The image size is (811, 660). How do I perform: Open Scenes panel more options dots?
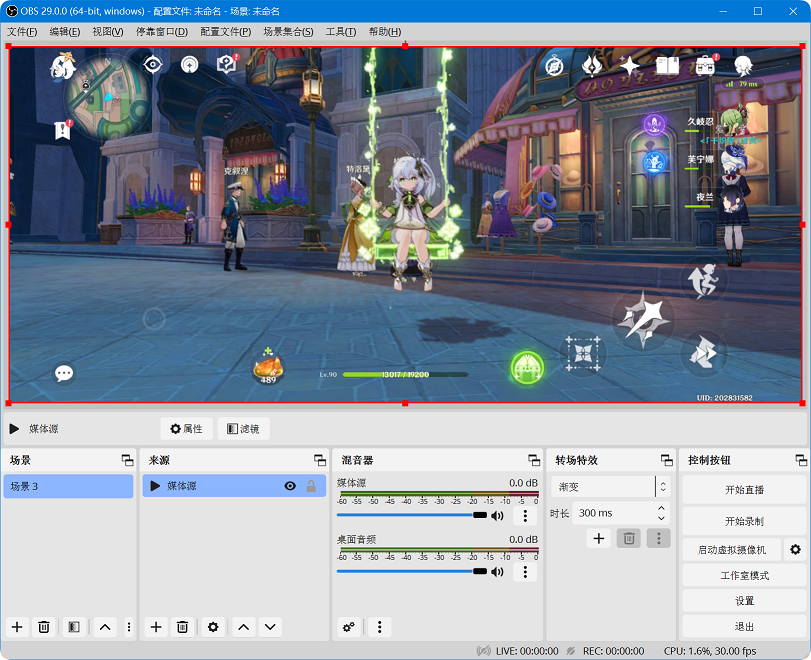click(x=129, y=627)
